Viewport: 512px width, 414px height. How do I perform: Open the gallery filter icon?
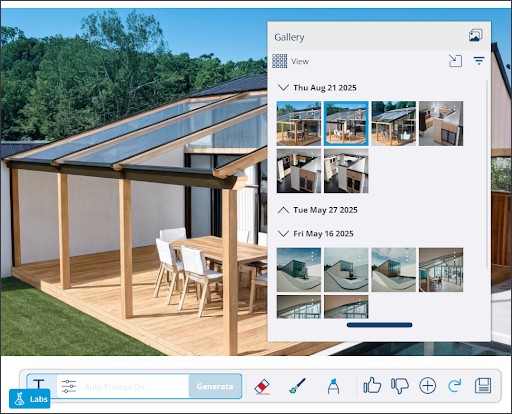pyautogui.click(x=479, y=61)
